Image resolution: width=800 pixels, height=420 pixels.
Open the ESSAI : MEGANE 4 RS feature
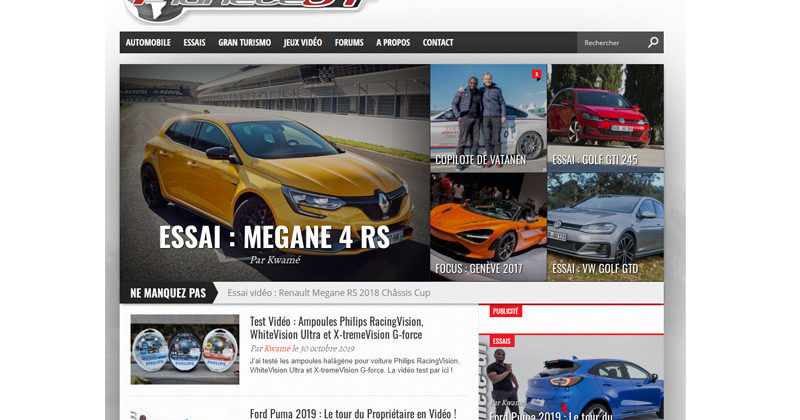[x=274, y=172]
